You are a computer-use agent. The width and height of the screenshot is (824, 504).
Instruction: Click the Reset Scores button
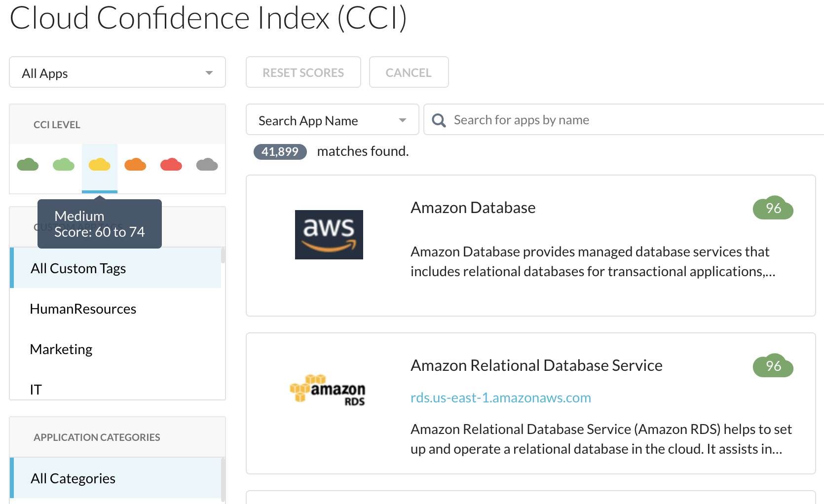tap(303, 72)
